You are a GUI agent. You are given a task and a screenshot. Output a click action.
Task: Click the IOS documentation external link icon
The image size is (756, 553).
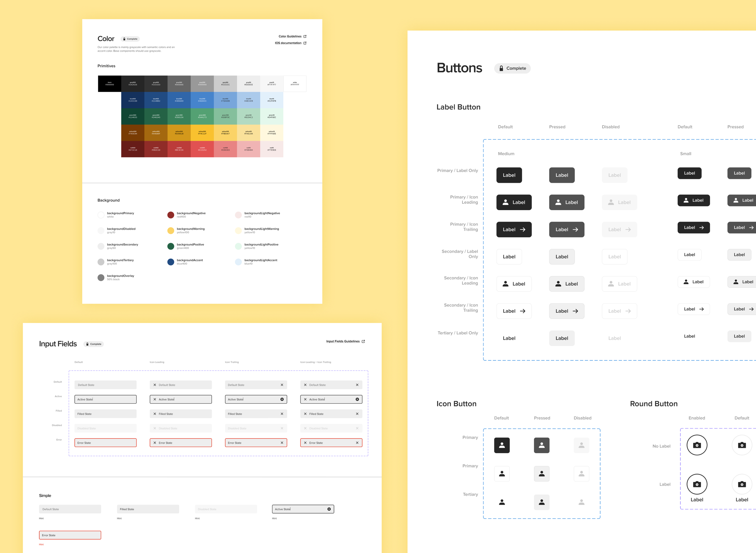coord(305,43)
